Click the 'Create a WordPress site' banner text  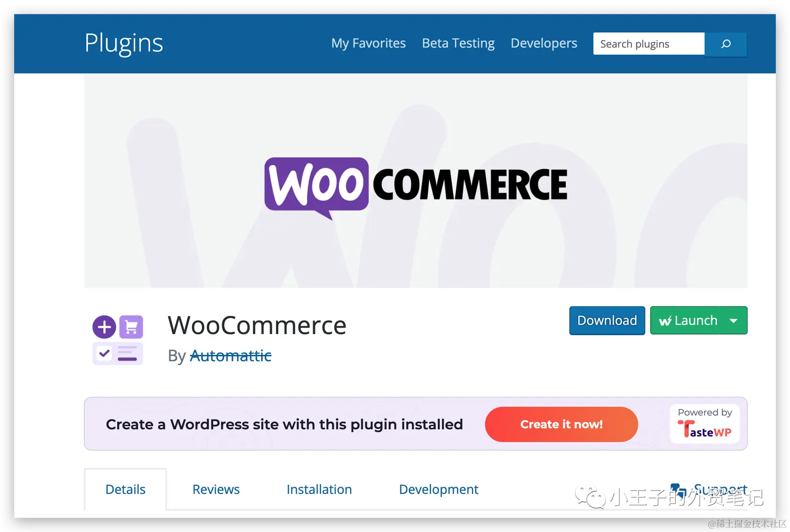tap(284, 424)
